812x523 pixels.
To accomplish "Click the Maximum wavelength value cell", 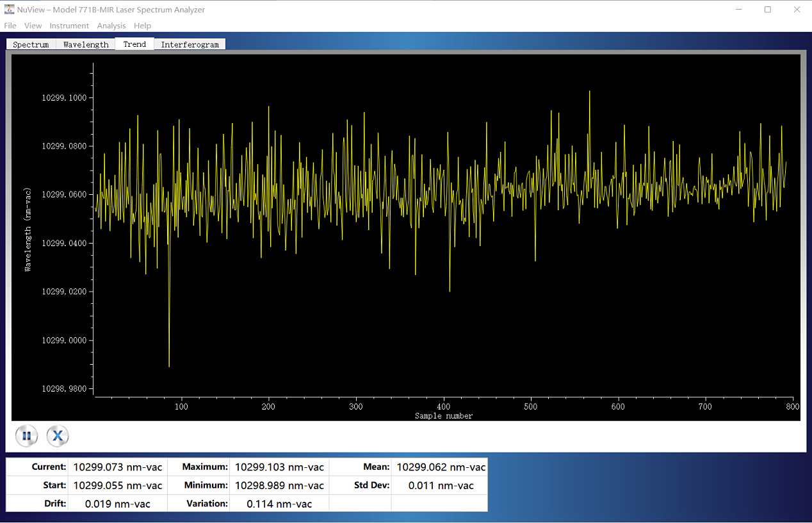I will tap(279, 467).
